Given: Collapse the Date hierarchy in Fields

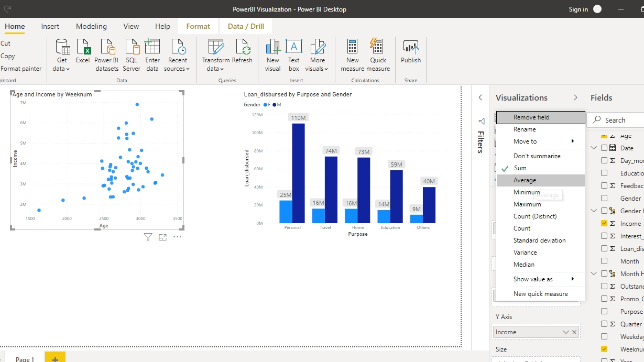Looking at the screenshot, I should click(594, 148).
